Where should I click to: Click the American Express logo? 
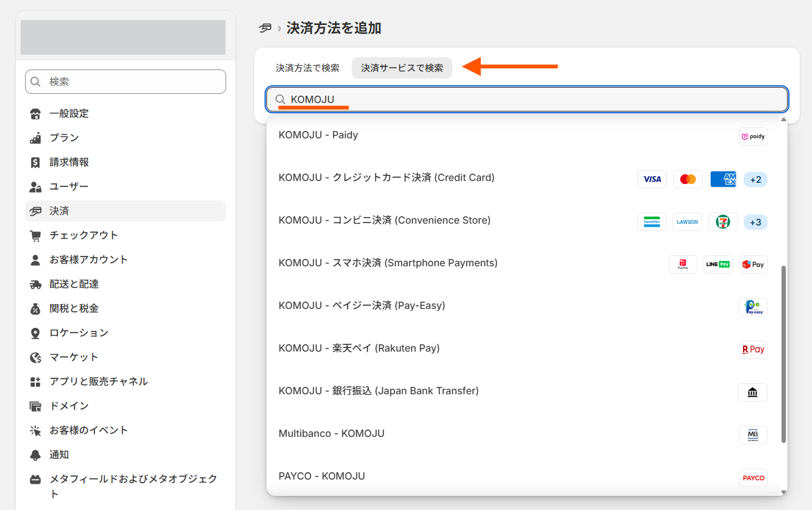tap(723, 179)
